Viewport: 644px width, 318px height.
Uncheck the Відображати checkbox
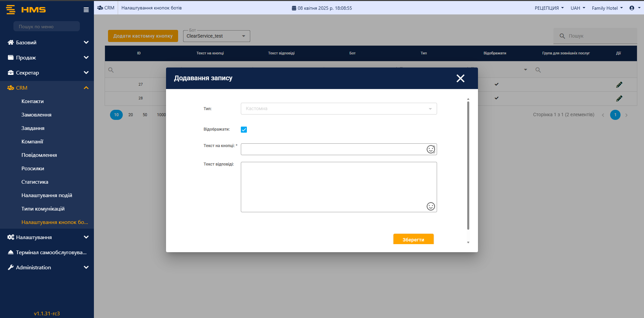(244, 130)
